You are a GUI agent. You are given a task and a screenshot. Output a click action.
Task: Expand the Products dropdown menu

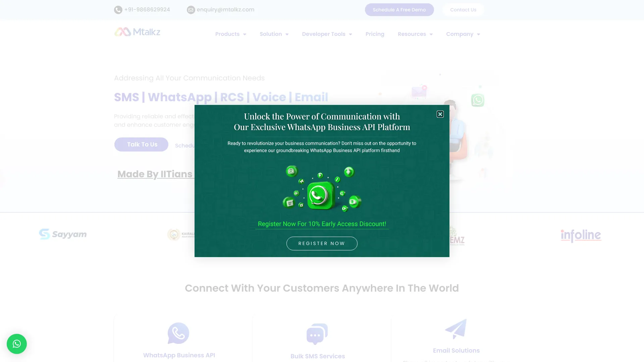230,34
